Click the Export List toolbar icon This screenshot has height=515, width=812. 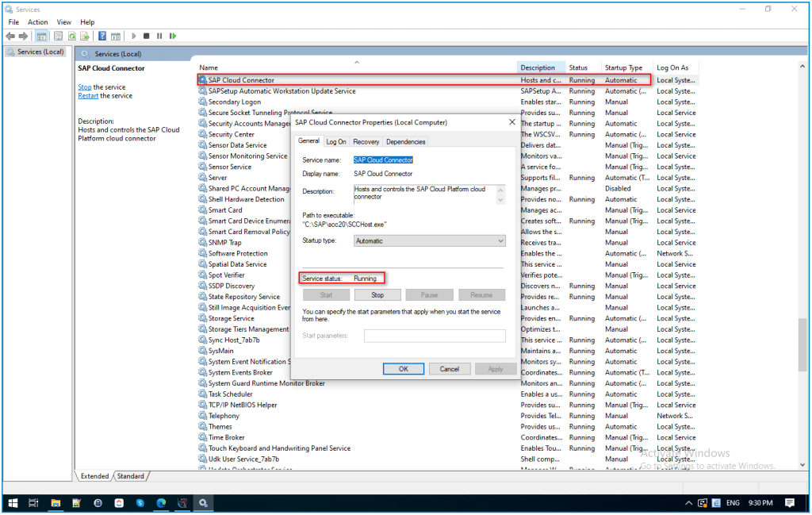85,36
